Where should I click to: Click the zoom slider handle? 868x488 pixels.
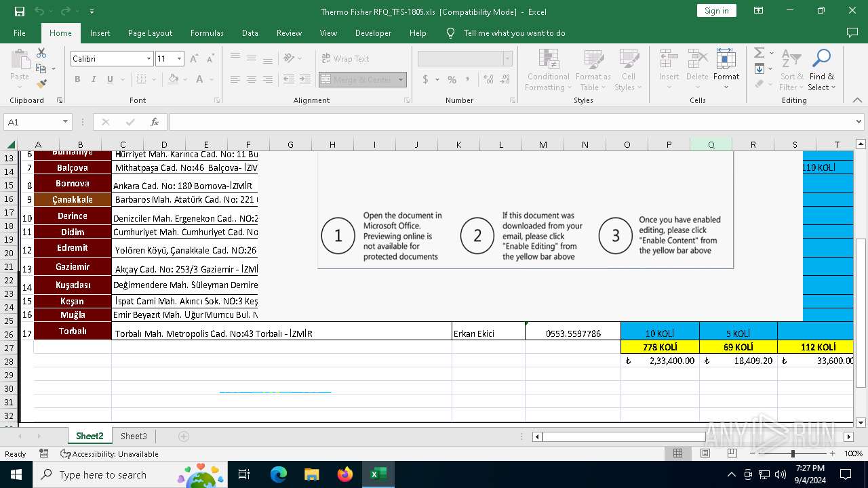pyautogui.click(x=792, y=453)
